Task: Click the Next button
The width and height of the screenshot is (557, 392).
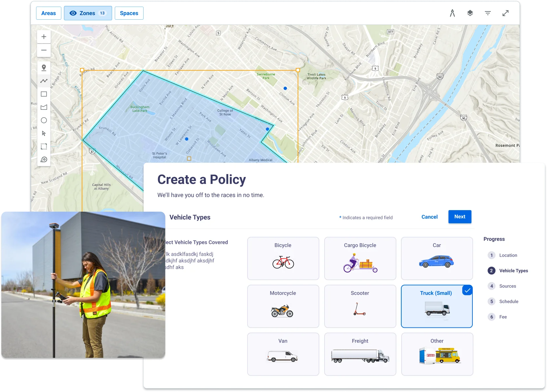Action: tap(459, 217)
